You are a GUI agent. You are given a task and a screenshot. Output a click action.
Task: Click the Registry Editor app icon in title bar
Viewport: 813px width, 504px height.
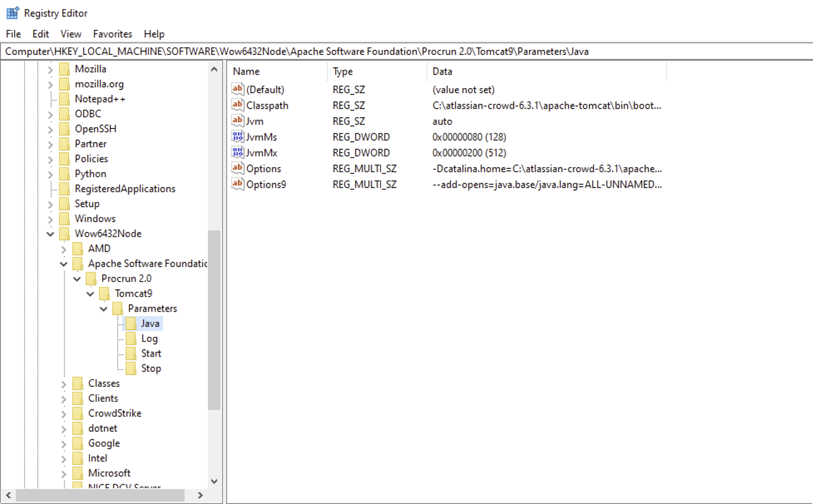(x=12, y=13)
